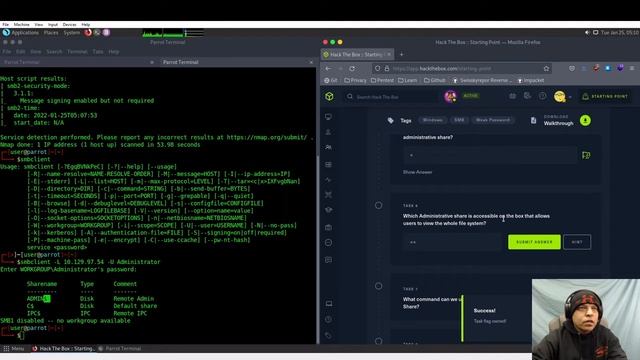
Task: Click the Firefox back arrow
Action: (329, 69)
